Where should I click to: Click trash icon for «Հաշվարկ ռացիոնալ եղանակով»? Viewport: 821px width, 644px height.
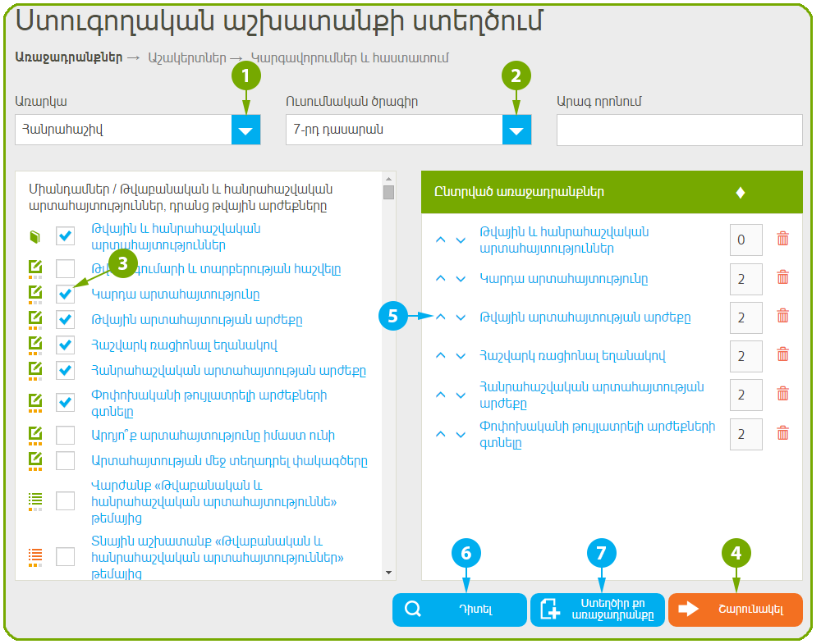pyautogui.click(x=782, y=354)
